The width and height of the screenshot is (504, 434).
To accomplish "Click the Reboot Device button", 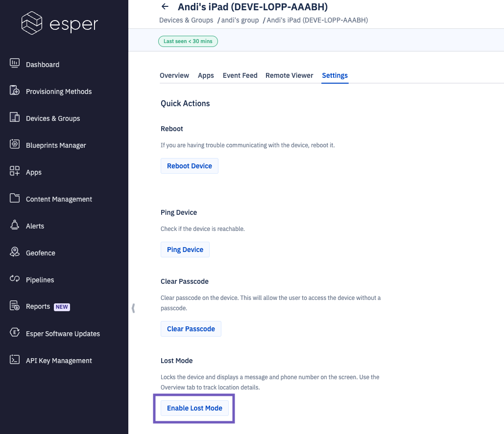I will [190, 166].
